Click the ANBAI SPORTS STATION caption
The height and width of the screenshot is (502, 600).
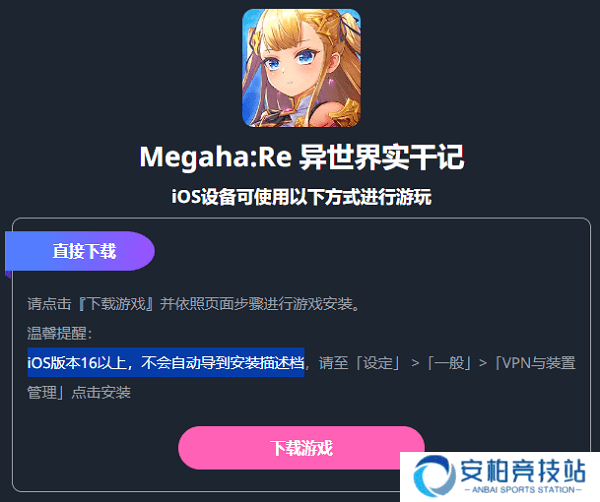(x=523, y=490)
